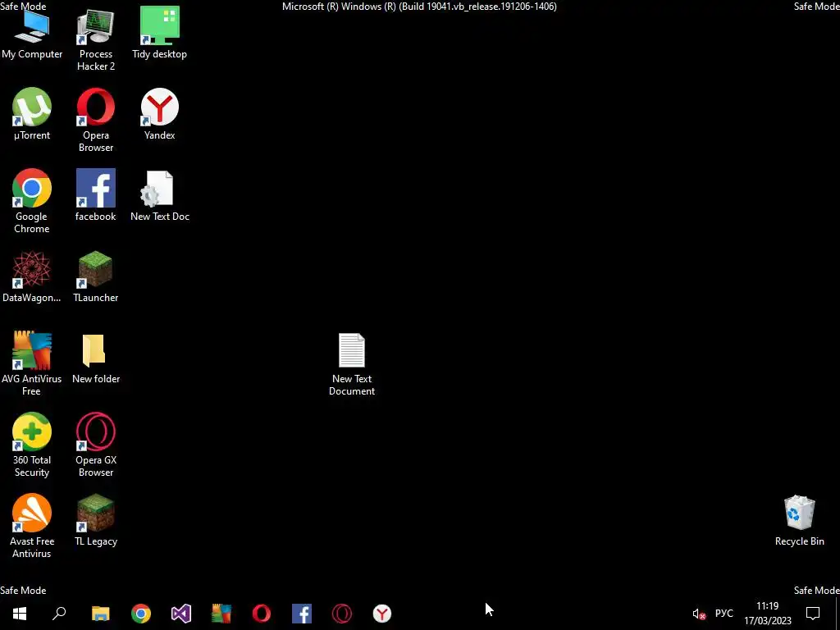Open clock showing 11:19 17/03/2023

point(767,614)
